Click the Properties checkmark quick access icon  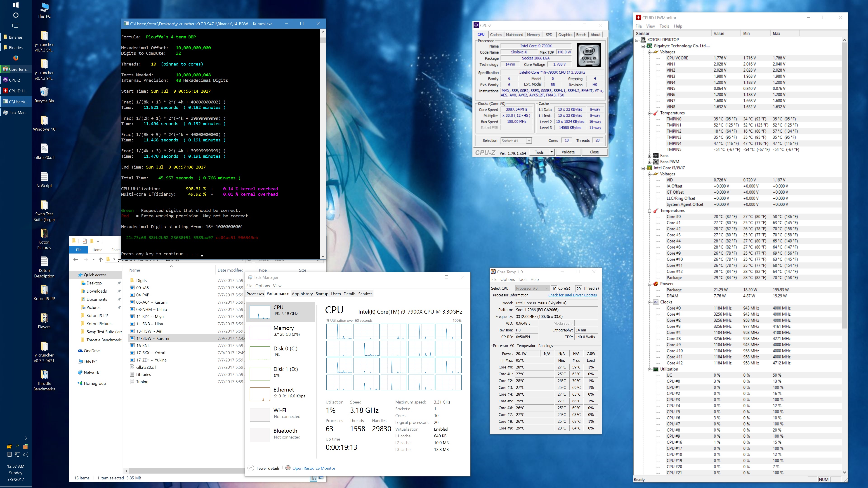click(85, 241)
